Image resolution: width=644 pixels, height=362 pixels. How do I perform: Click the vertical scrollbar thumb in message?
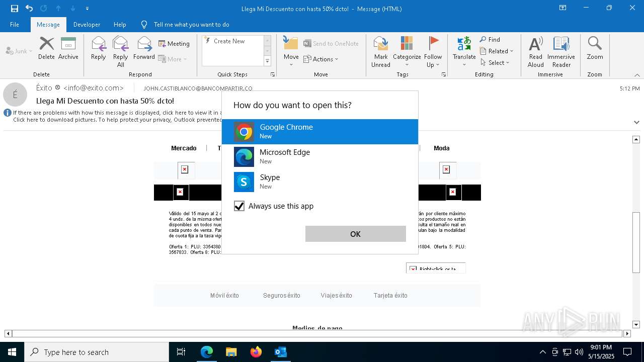636,243
